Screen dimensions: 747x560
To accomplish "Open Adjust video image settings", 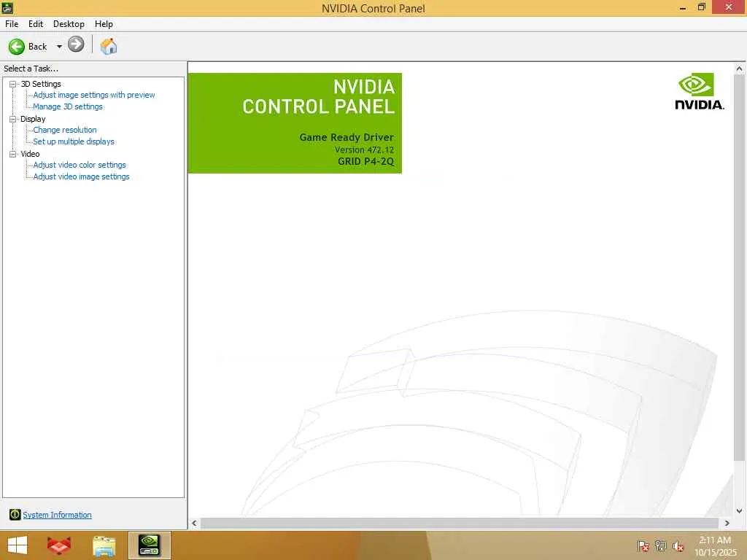I will click(x=81, y=176).
